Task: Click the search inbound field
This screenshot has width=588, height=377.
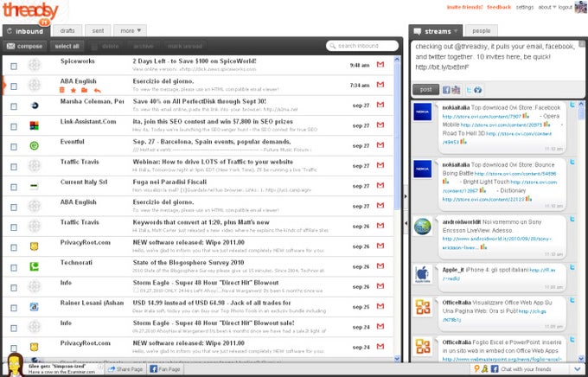Action: (361, 46)
